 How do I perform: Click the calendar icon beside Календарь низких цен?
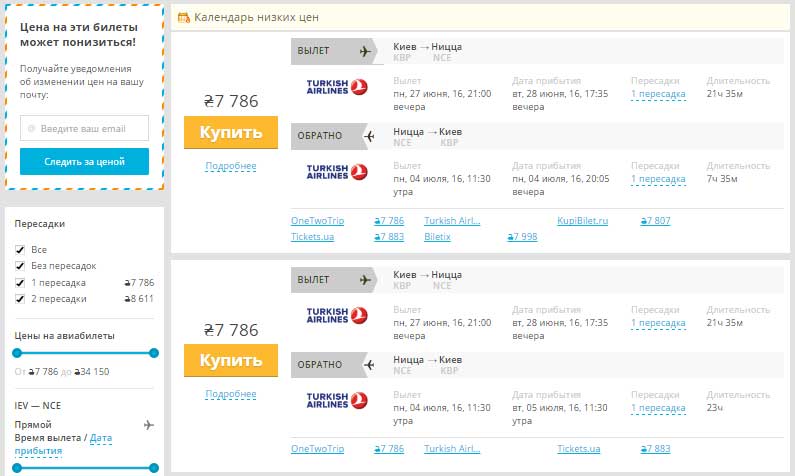pyautogui.click(x=183, y=17)
